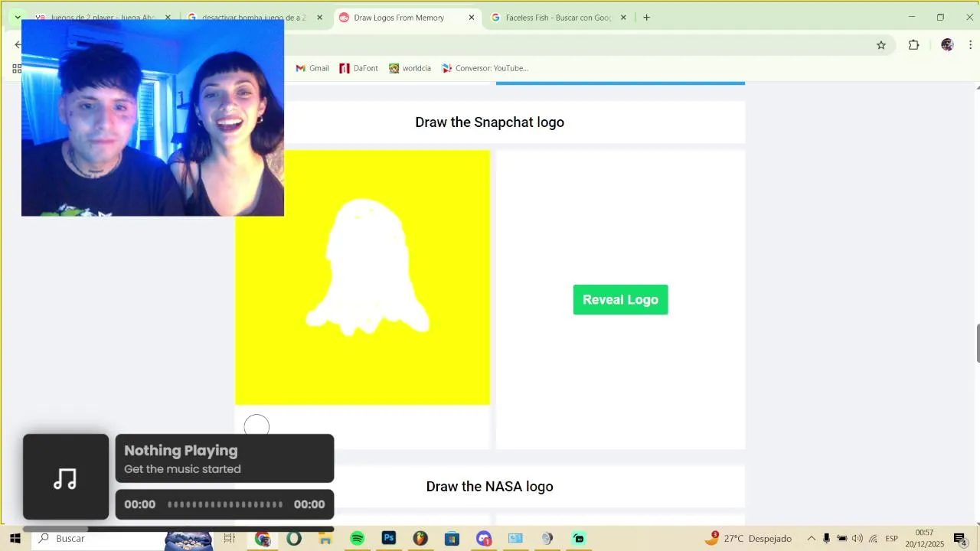Viewport: 980px width, 551px height.
Task: Click the microphone tray icon
Action: coord(827,539)
